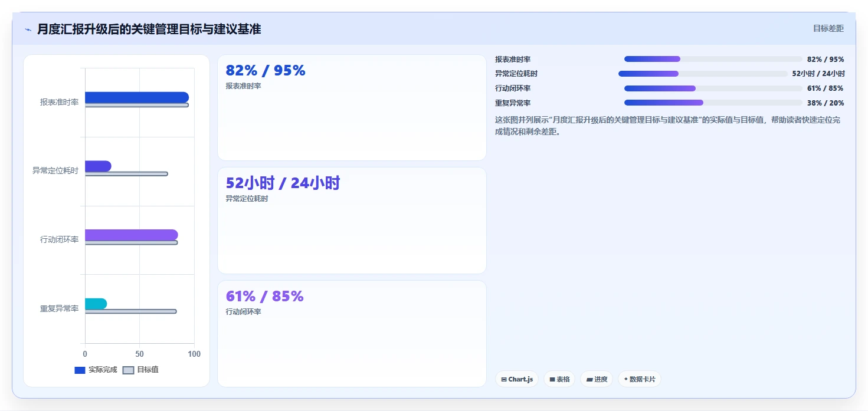The image size is (868, 411).
Task: Click the 52小时 / 24小时 value beside progress bar
Action: 818,74
